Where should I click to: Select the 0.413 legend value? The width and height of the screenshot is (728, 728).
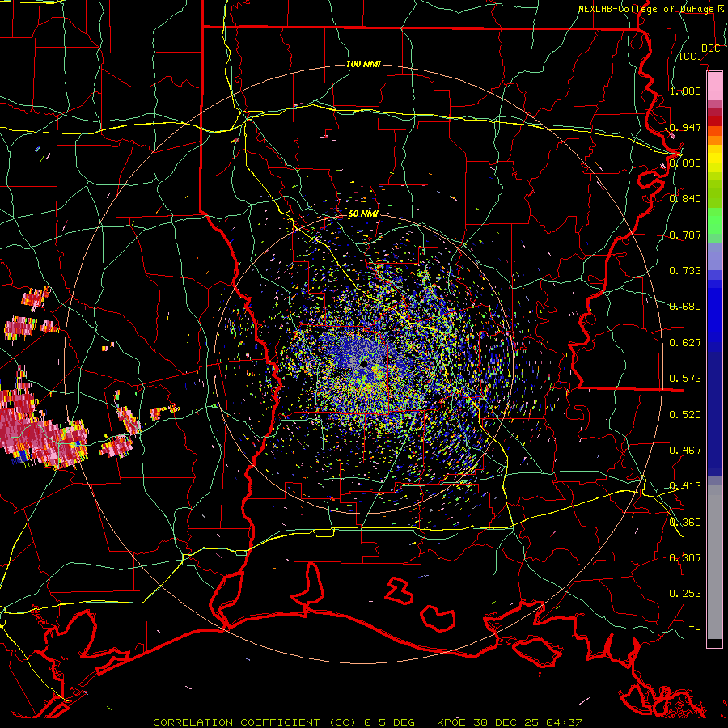click(x=685, y=486)
